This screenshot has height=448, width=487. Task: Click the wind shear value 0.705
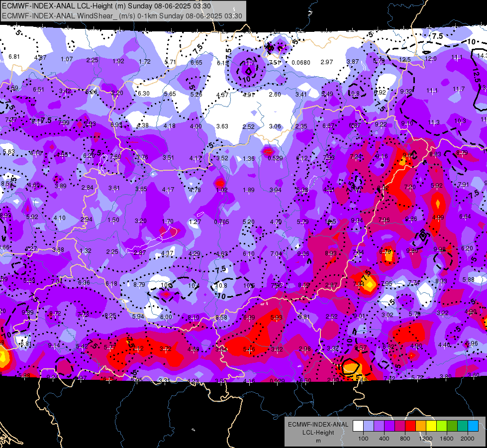click(221, 222)
